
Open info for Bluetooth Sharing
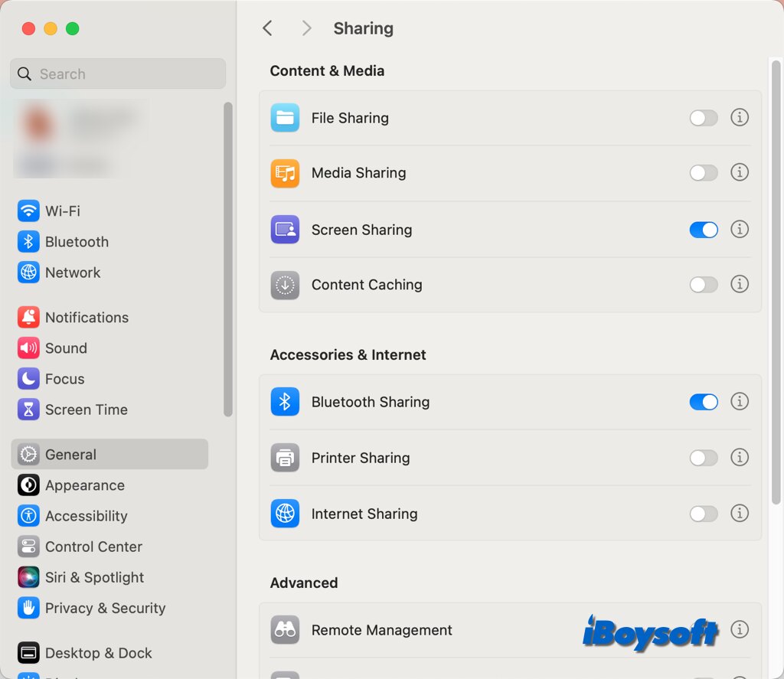point(740,401)
